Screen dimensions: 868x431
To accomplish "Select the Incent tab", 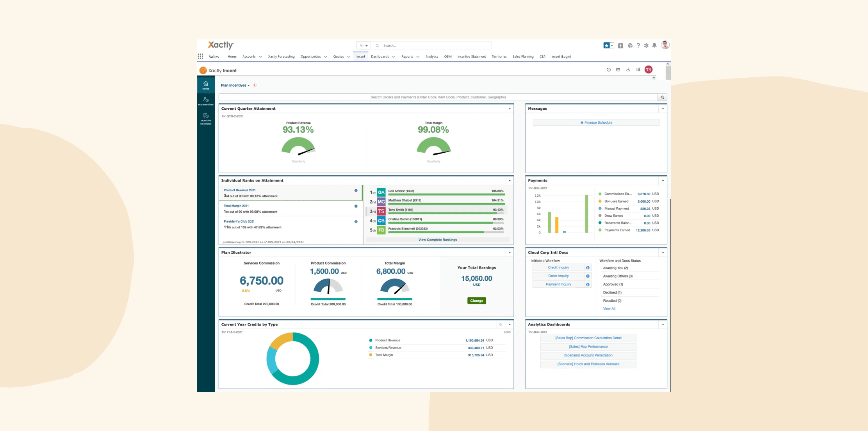I will point(361,57).
